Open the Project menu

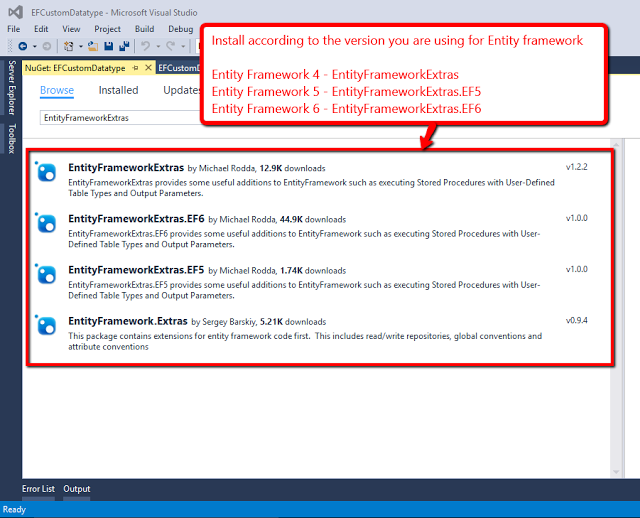[x=107, y=29]
